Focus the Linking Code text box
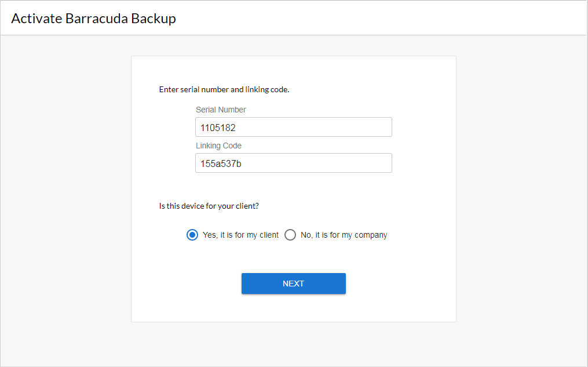 [293, 163]
